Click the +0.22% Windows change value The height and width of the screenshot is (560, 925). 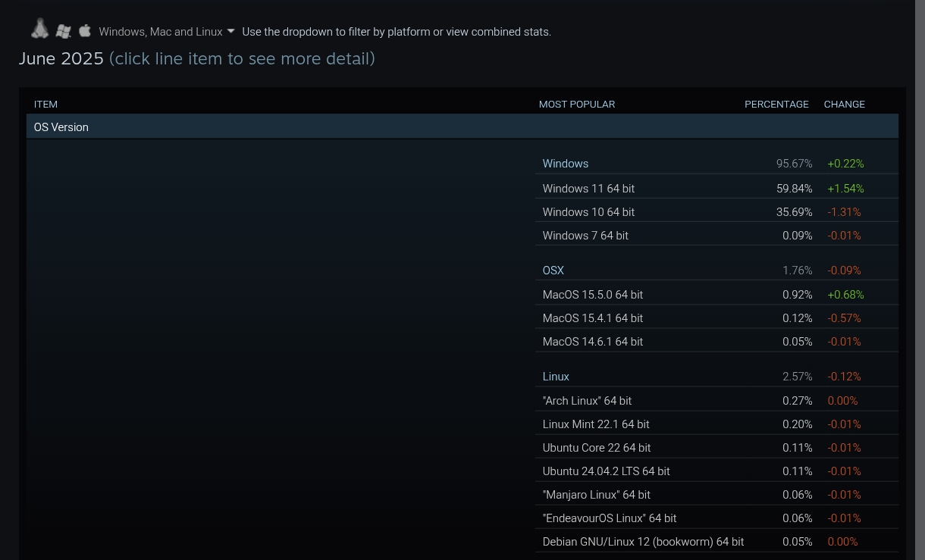845,163
